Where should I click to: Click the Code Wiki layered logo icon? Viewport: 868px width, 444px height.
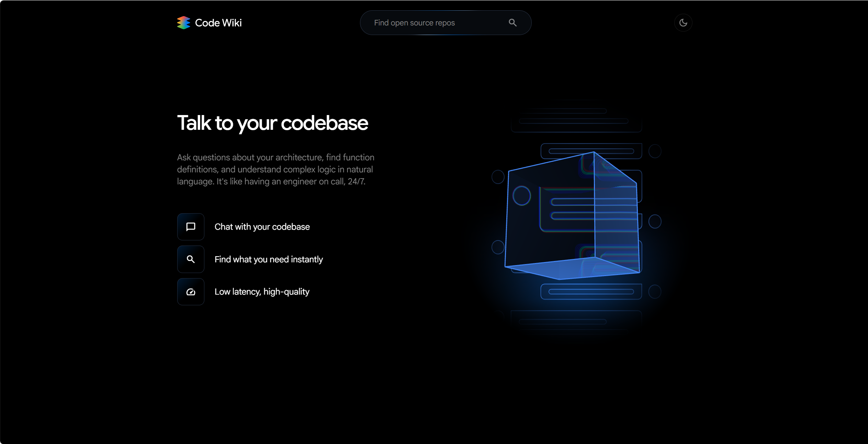click(183, 23)
